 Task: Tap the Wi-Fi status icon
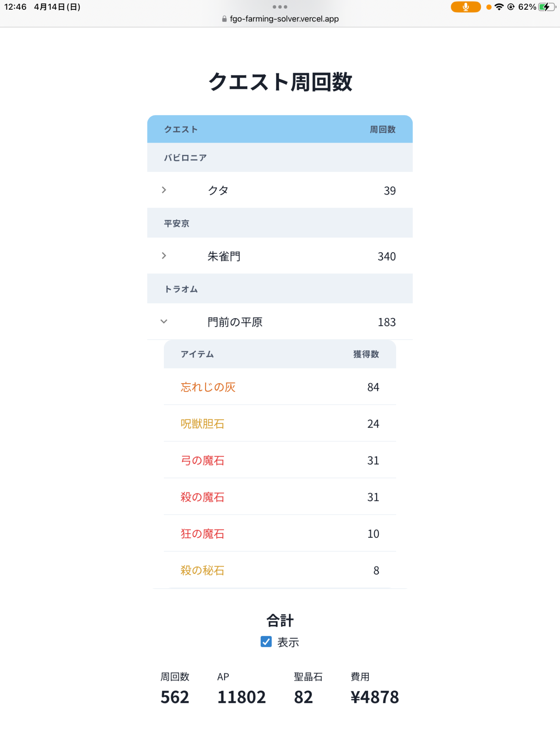click(499, 7)
